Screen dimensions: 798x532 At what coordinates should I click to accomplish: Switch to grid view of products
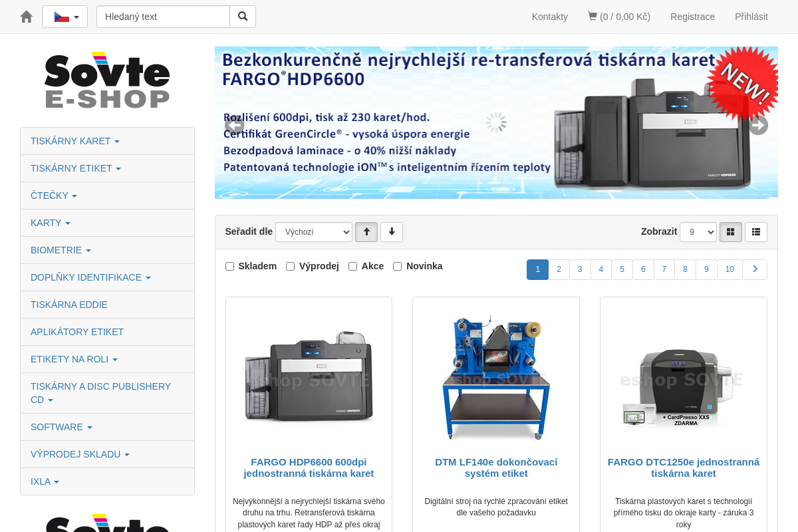pos(730,231)
